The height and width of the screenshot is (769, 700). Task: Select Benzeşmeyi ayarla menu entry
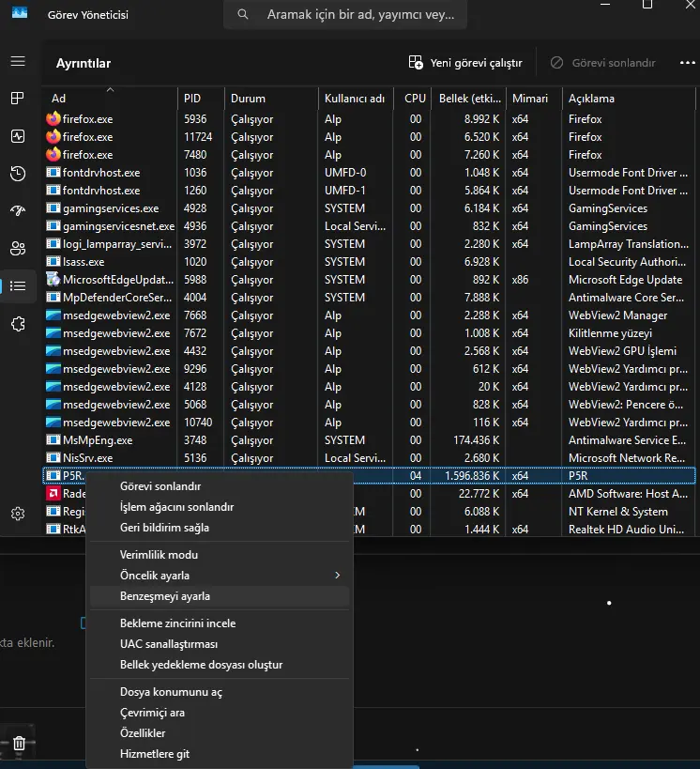coord(220,596)
